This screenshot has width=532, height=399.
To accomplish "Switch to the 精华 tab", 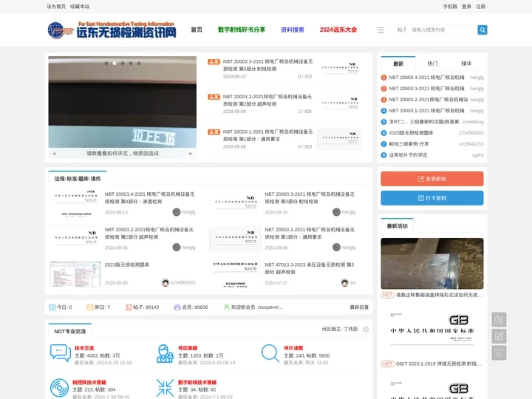I will click(466, 64).
